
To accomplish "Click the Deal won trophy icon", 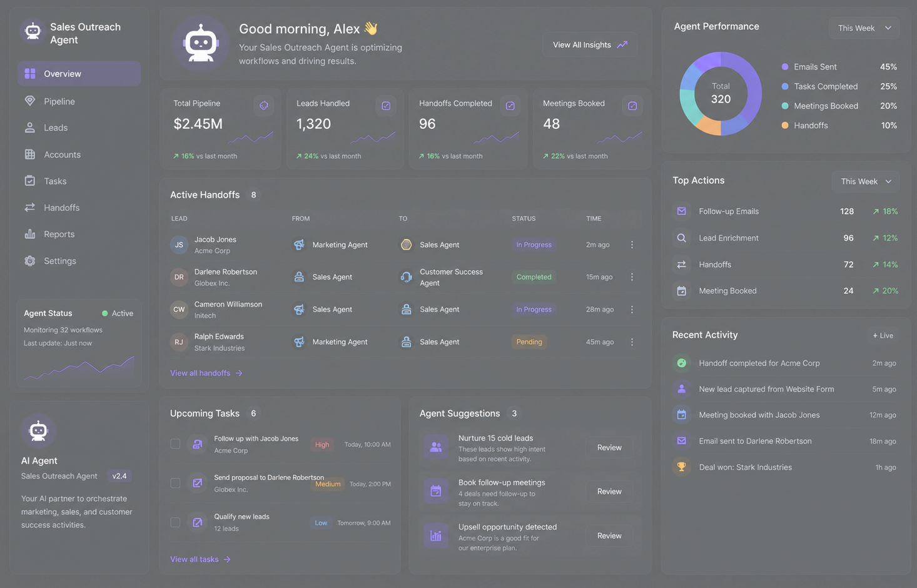I will (682, 467).
